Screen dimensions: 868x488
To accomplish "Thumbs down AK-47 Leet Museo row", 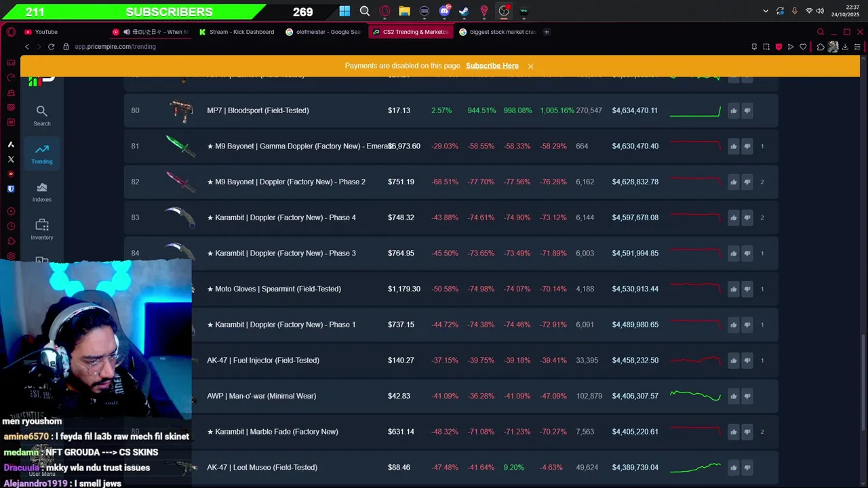I will (747, 468).
